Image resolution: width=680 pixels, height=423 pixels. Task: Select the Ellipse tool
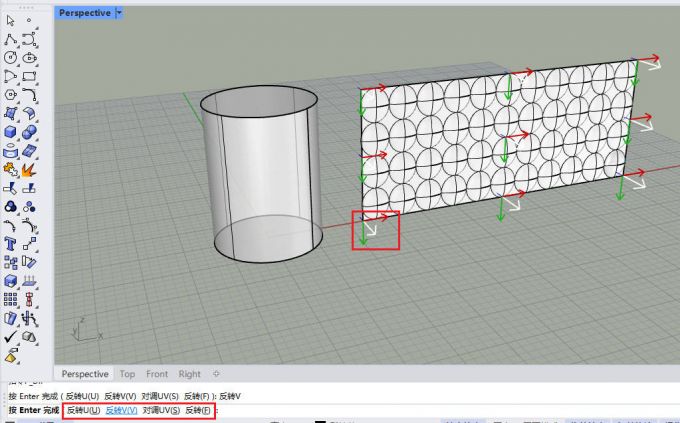click(29, 58)
